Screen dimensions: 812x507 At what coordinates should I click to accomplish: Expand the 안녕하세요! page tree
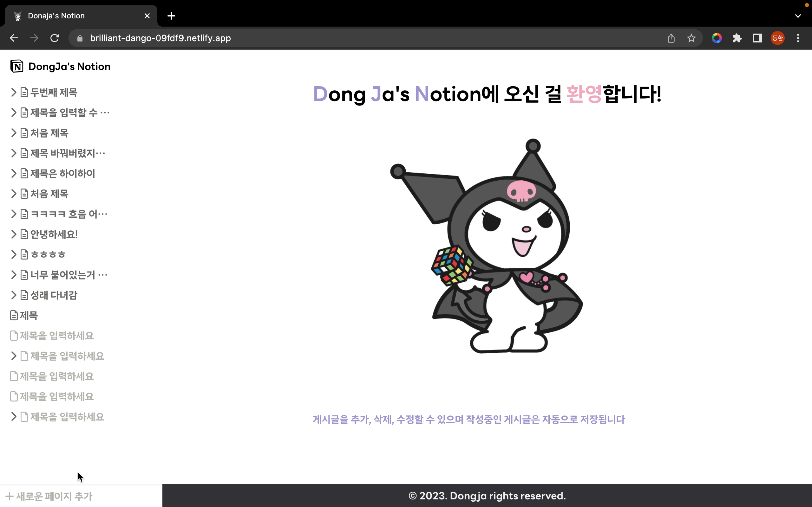[13, 234]
